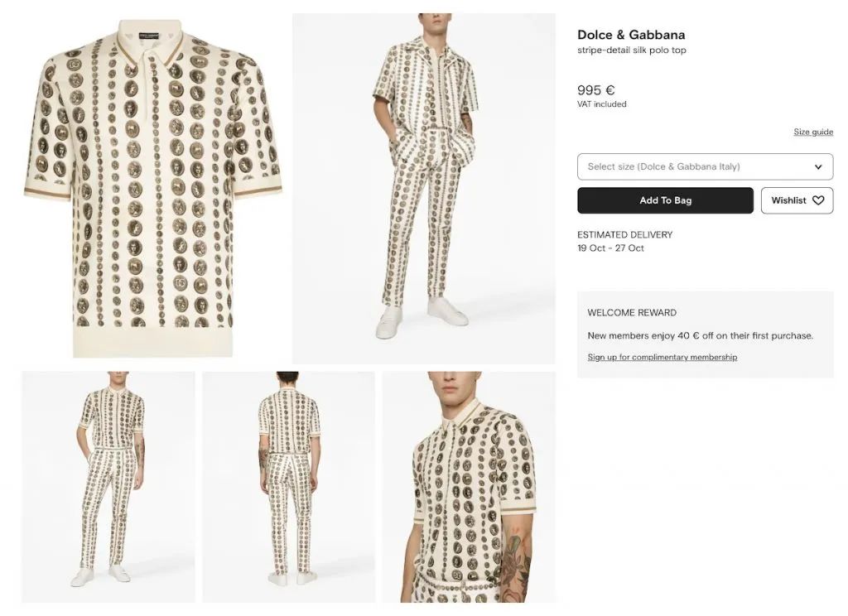Click the ESTIMATED DELIVERY label
Screen dimensions: 848x616
tap(625, 235)
